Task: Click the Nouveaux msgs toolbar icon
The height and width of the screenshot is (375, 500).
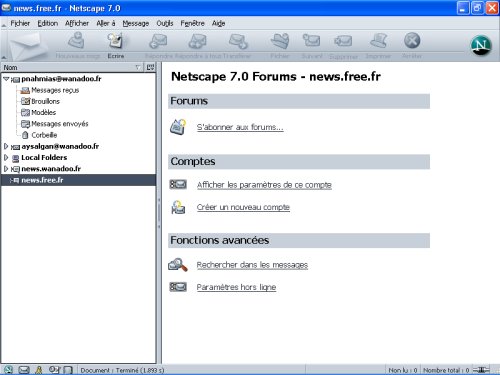Action: click(77, 41)
